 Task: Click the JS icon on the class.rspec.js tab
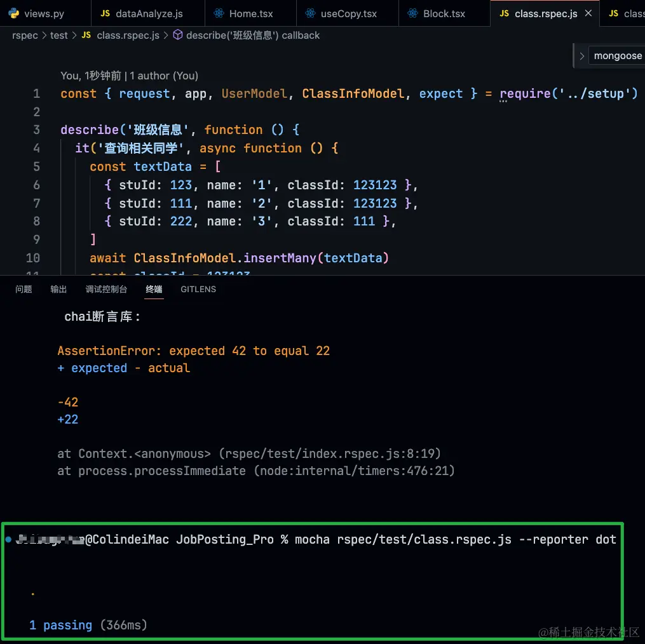coord(505,13)
